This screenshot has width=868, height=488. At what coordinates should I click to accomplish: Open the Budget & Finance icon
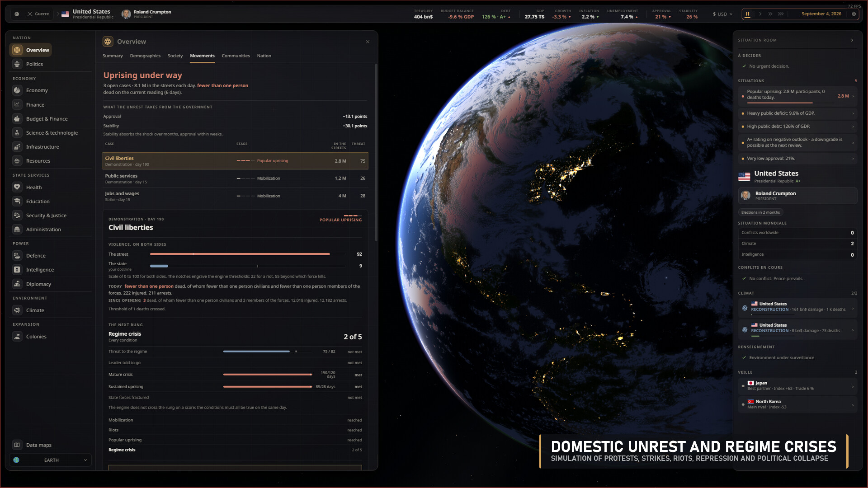coord(17,119)
